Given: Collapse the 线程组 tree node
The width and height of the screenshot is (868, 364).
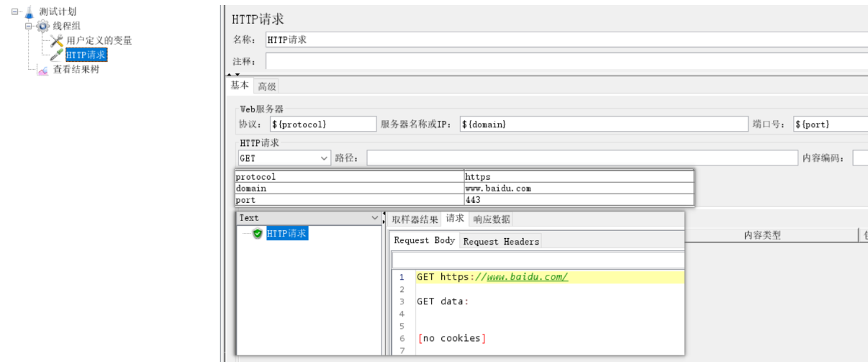Looking at the screenshot, I should click(x=29, y=26).
